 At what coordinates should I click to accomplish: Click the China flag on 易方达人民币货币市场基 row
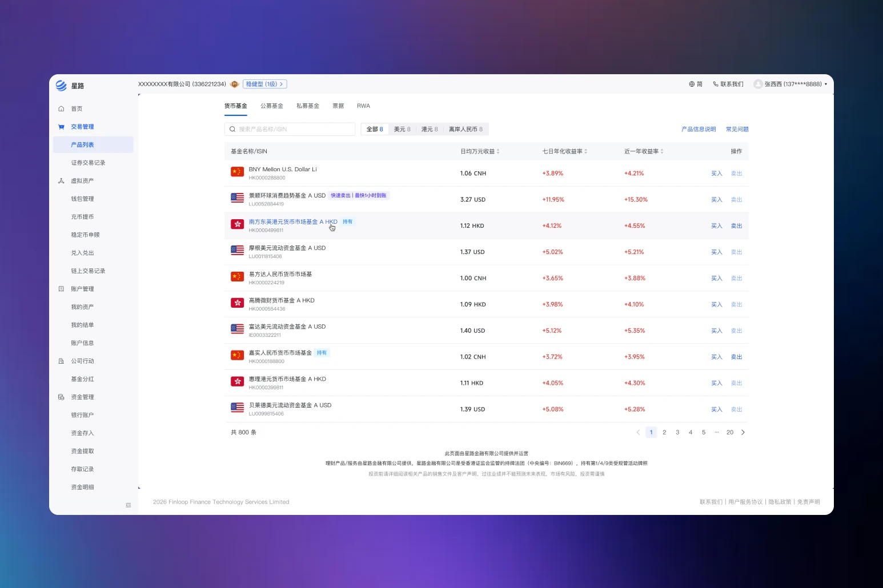tap(237, 277)
